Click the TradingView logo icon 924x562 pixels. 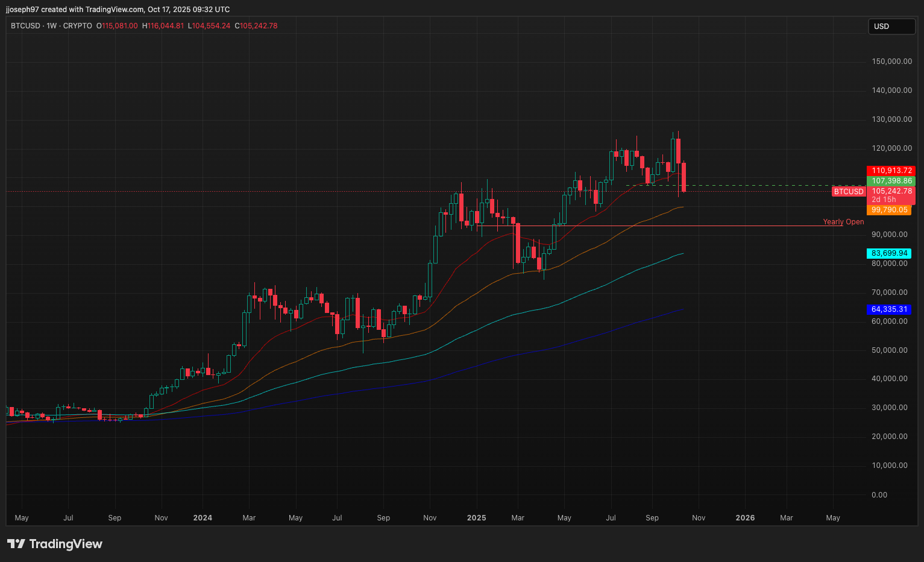(x=16, y=544)
